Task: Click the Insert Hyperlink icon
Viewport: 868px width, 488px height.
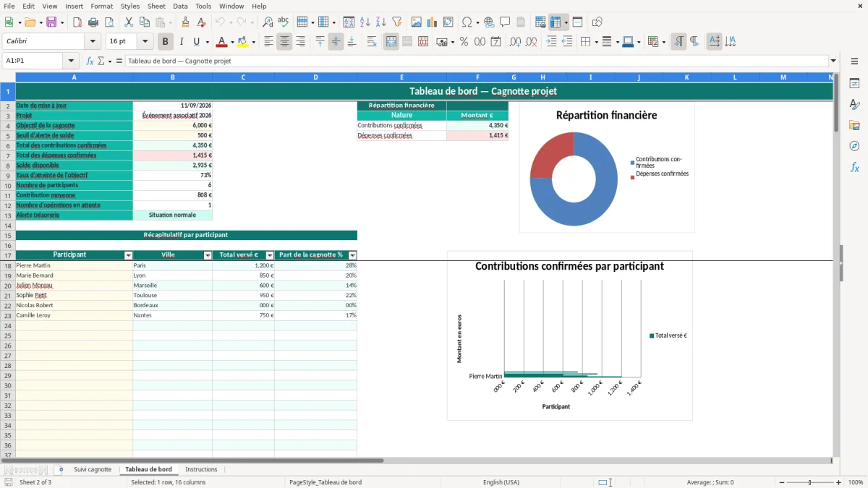Action: 489,22
